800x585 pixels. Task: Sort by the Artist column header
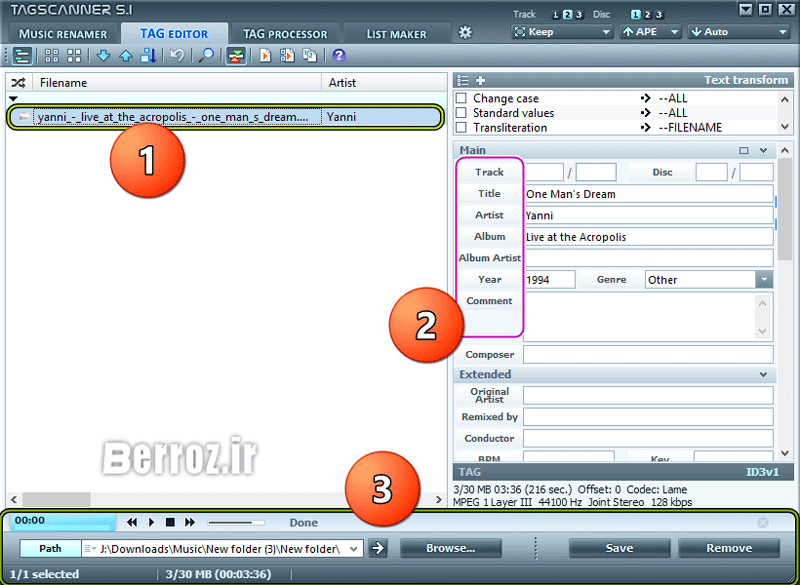point(384,83)
